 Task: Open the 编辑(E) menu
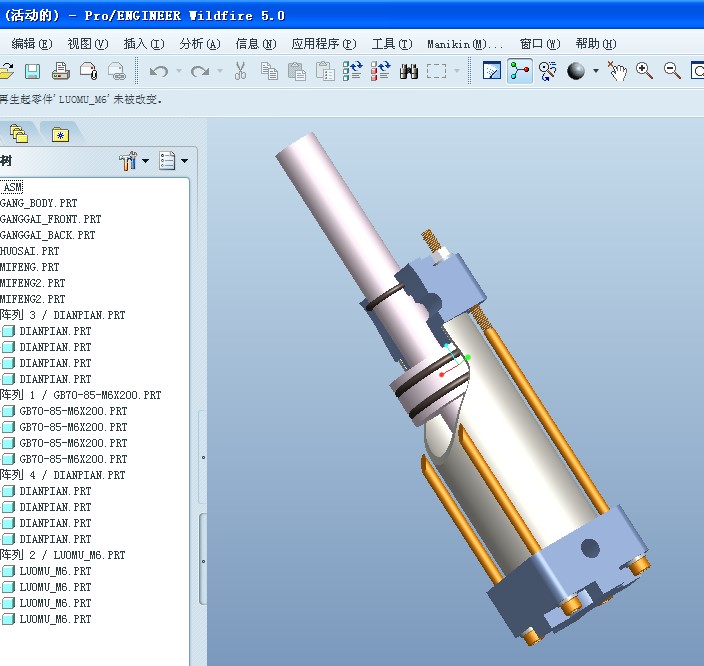(31, 44)
